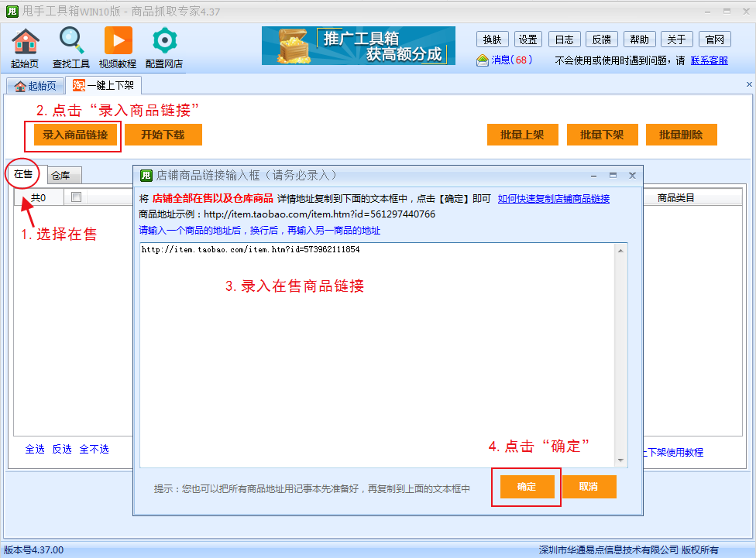This screenshot has height=558, width=756.
Task: Click the 换肤 button
Action: coord(493,39)
